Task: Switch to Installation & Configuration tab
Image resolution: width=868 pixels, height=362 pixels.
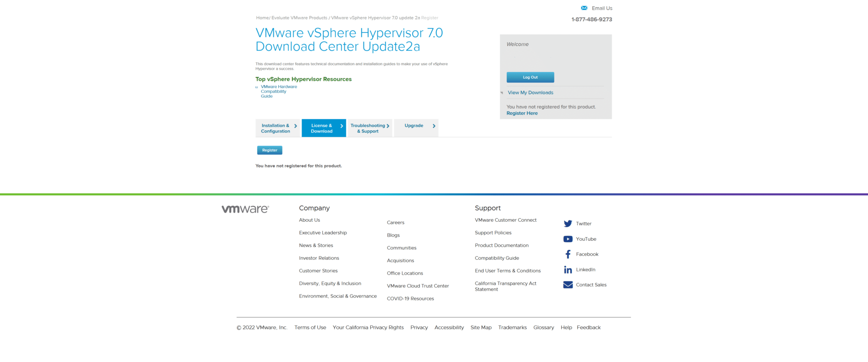Action: tap(278, 128)
